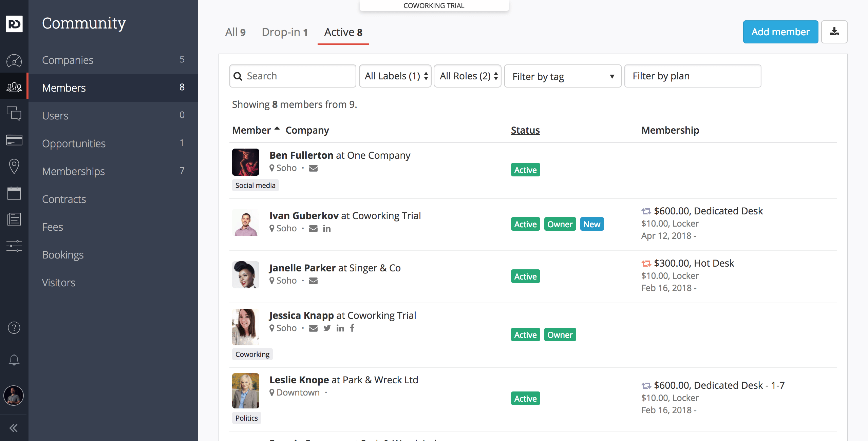Click in the Search input field

coord(293,76)
